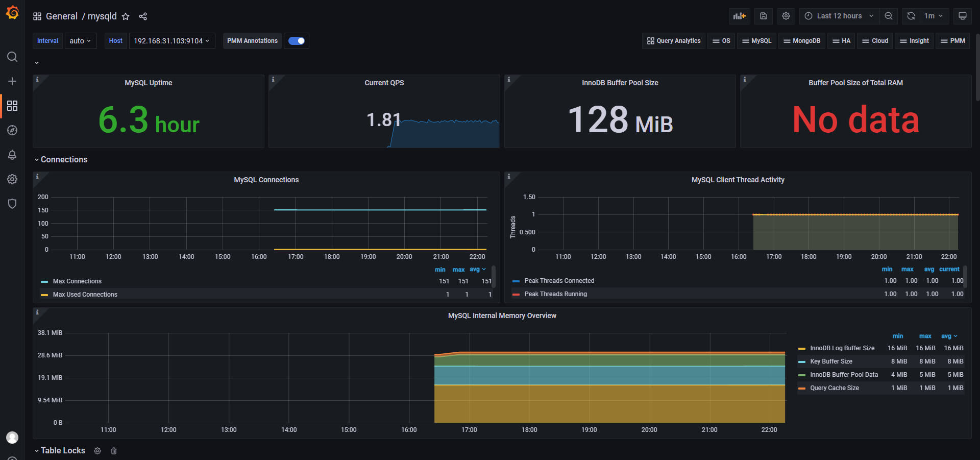The height and width of the screenshot is (460, 980).
Task: Refresh the dashboard
Action: pos(911,16)
